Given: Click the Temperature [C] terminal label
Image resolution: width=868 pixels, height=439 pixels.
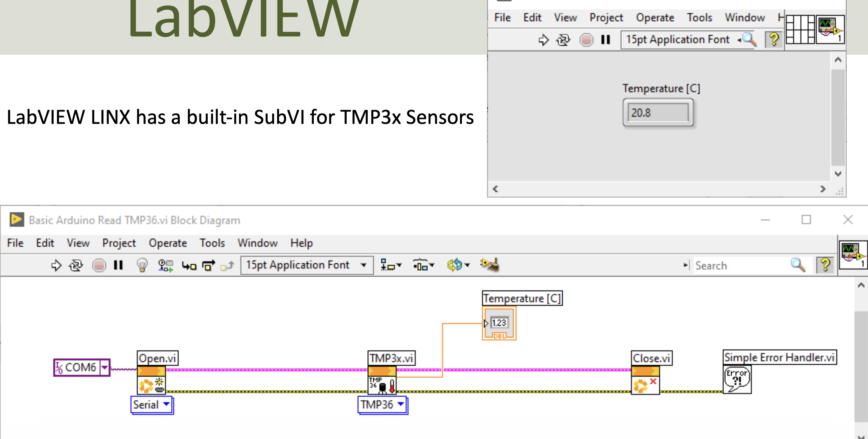Looking at the screenshot, I should point(522,298).
